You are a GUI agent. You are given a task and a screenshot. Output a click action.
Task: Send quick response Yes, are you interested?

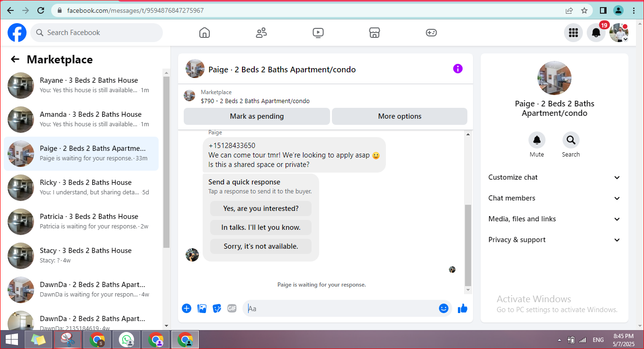(x=261, y=209)
